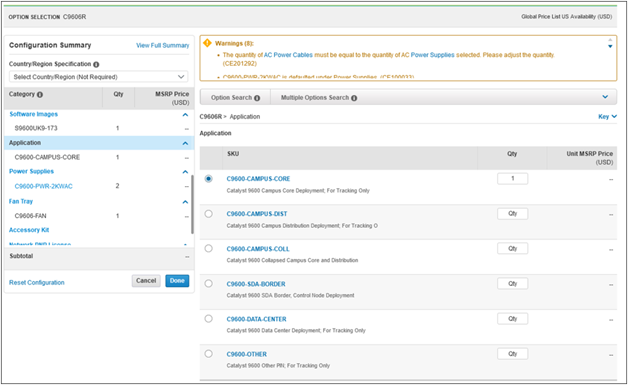This screenshot has height=385, width=628.
Task: Click the orange Warnings alert icon
Action: [207, 43]
